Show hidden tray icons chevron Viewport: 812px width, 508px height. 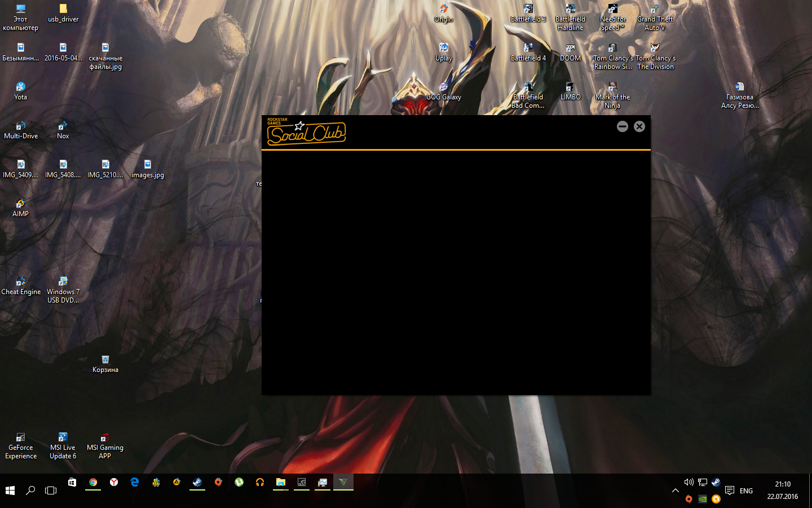[x=675, y=491]
